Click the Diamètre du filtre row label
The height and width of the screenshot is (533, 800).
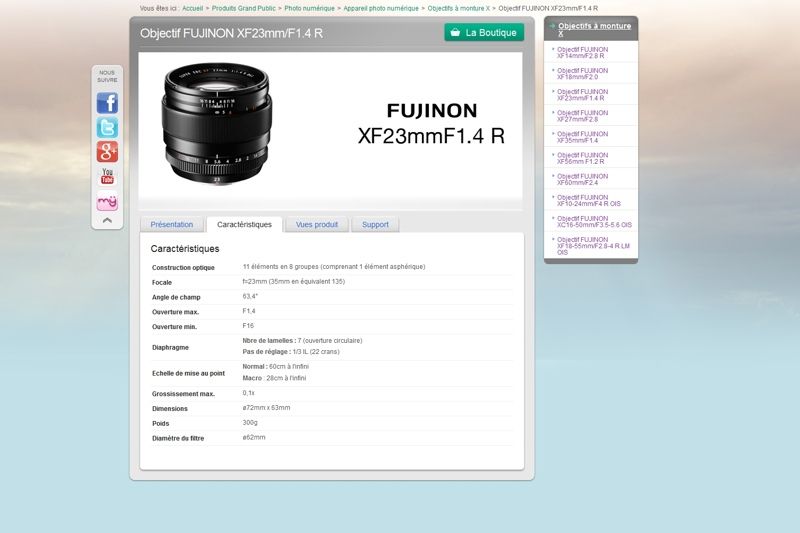(178, 438)
